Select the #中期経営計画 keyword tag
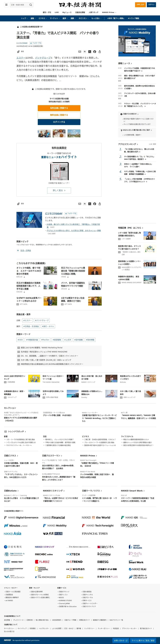Viewport: 160px width, 644px height. pos(32,340)
